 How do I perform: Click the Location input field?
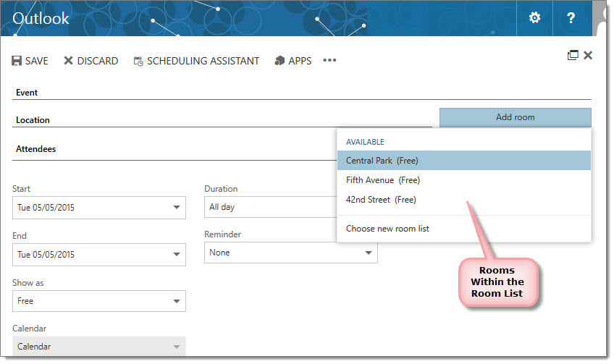tap(222, 120)
